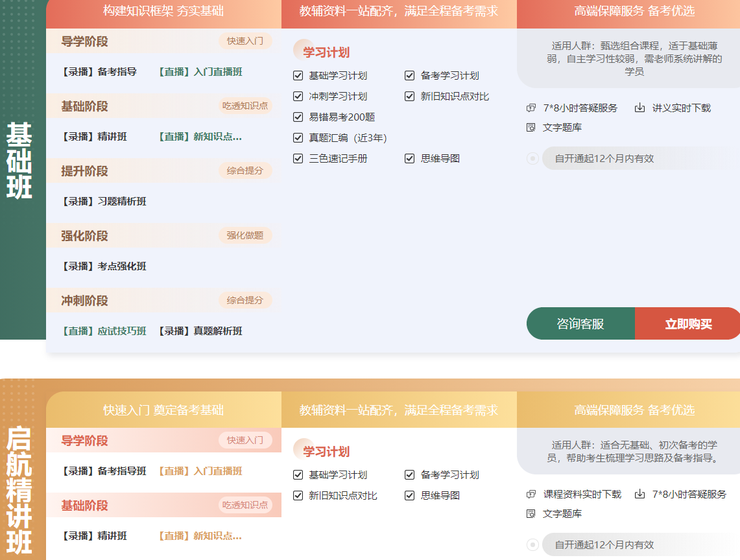Open 【录播】考点强化班
Screen dimensions: 740x560
tap(104, 266)
